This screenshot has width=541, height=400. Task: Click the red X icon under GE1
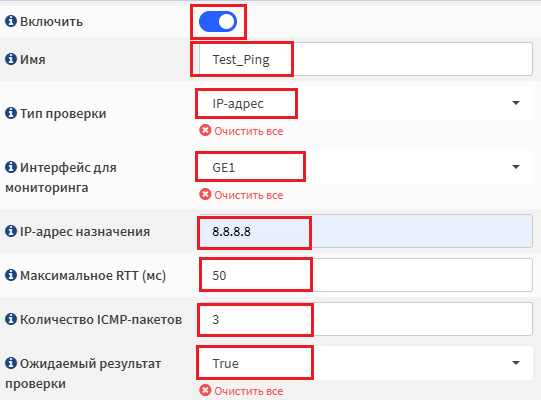205,194
